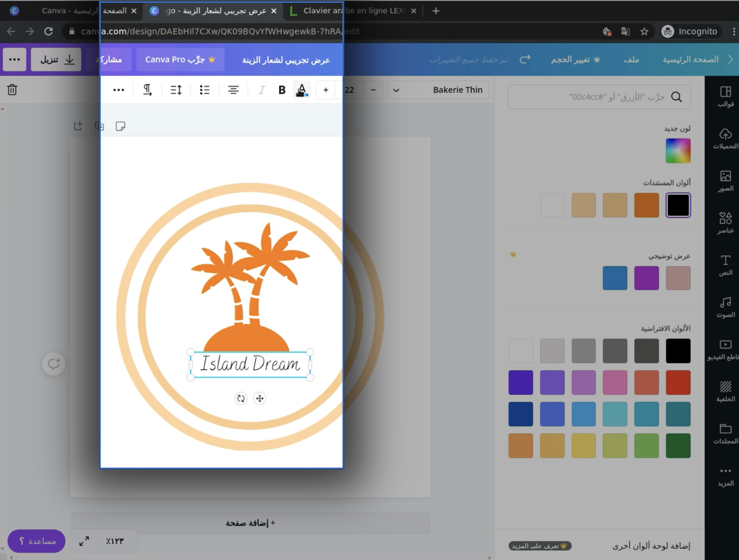
Task: Click the تعرف على المزيد badge
Action: [x=540, y=546]
